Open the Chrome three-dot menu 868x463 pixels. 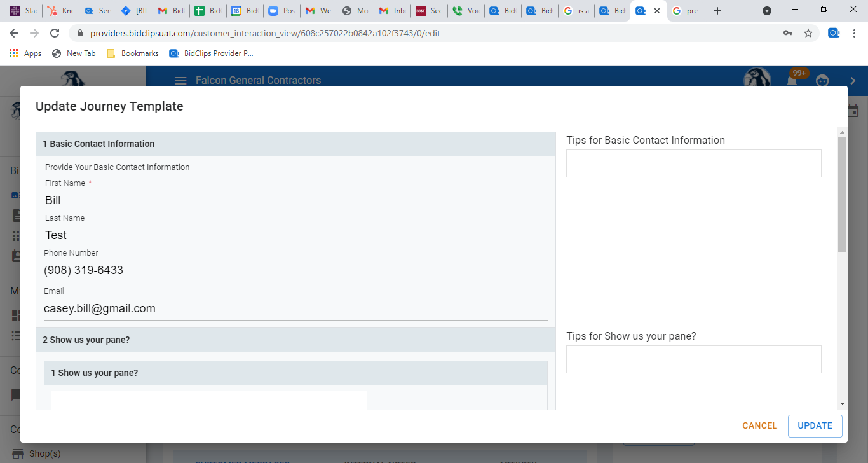(x=854, y=33)
